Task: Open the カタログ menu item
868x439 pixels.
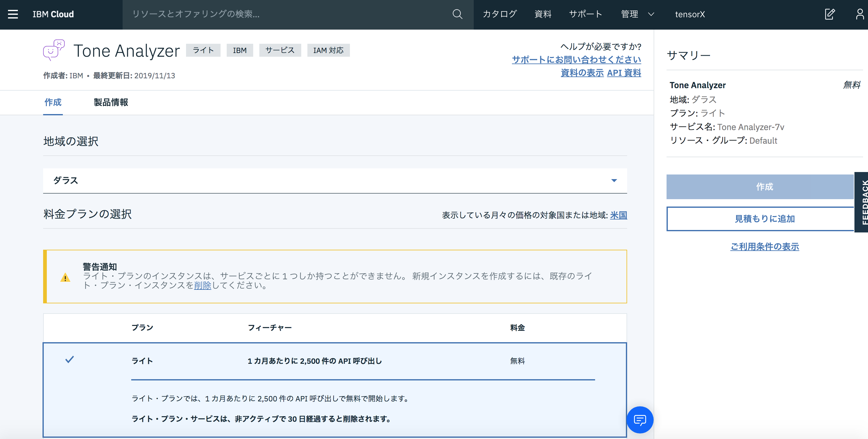Action: pyautogui.click(x=500, y=14)
